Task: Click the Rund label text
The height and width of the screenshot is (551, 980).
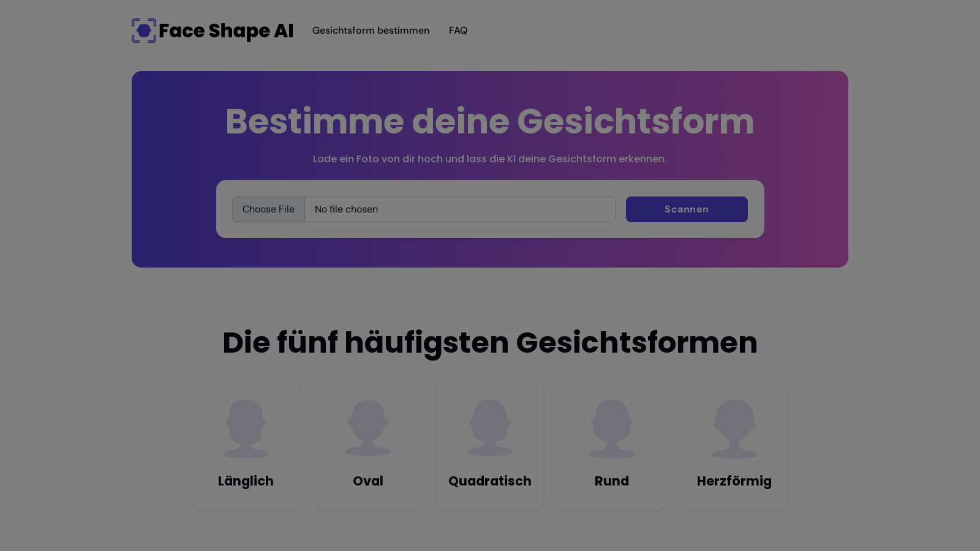Action: (x=612, y=481)
